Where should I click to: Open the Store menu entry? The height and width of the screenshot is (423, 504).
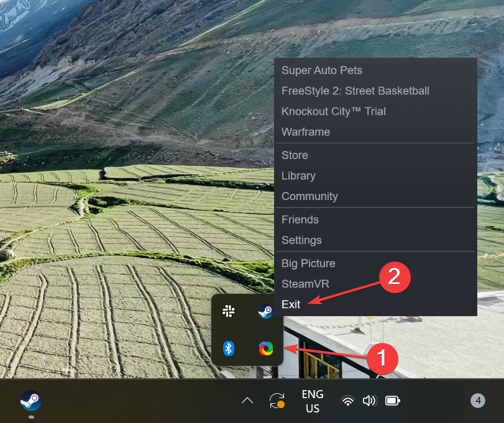coord(375,155)
